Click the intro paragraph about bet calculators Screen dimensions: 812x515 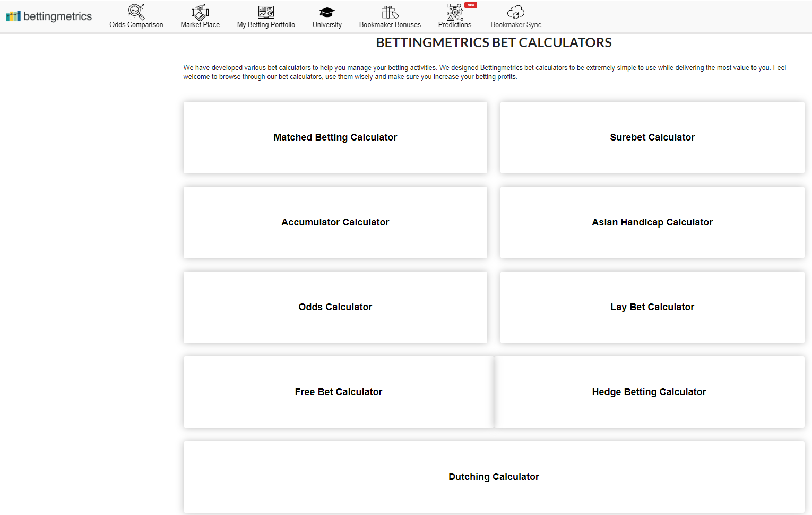click(485, 72)
